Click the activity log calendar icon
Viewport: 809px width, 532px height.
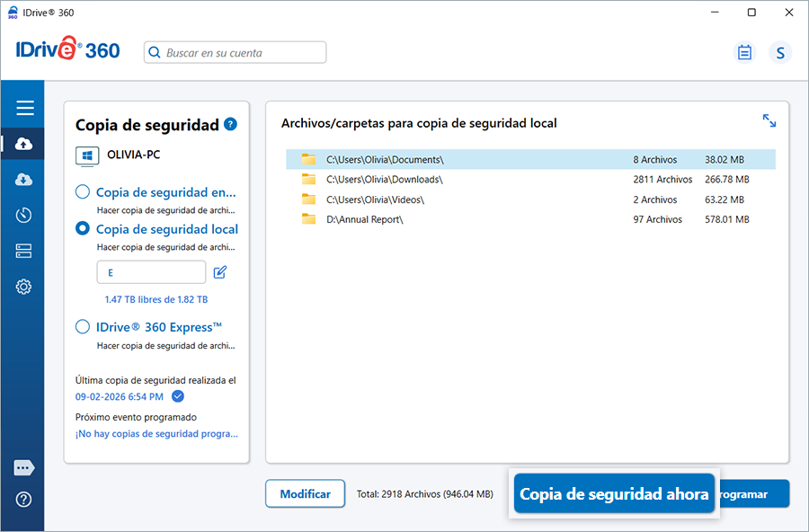pos(744,53)
